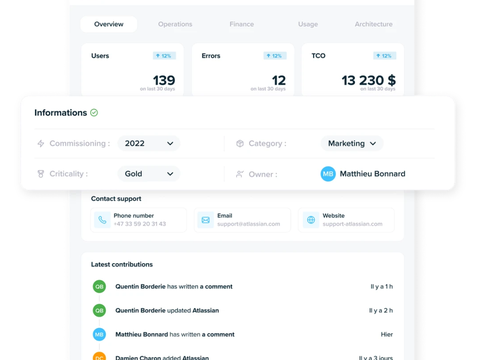Click the phone icon in Contact support
The image size is (480, 360).
(x=102, y=220)
